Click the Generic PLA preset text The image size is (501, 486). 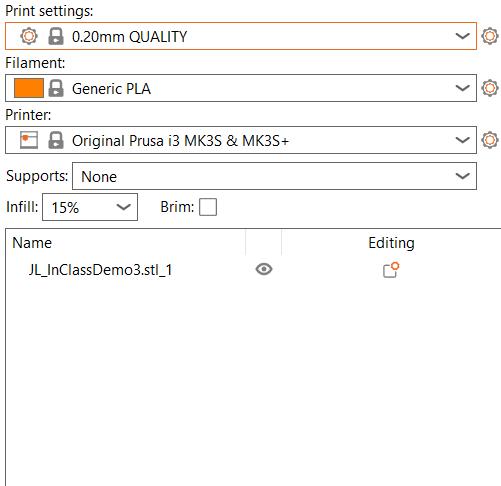click(x=111, y=89)
